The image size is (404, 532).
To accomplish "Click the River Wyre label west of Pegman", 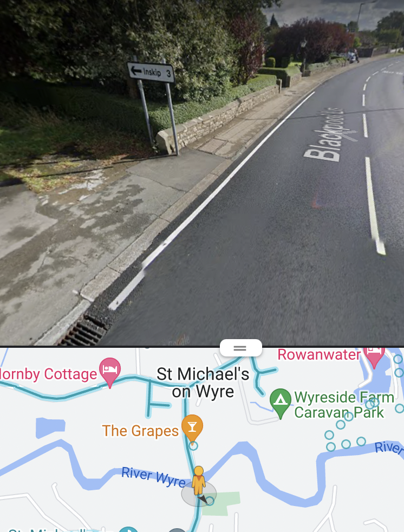I will [153, 477].
